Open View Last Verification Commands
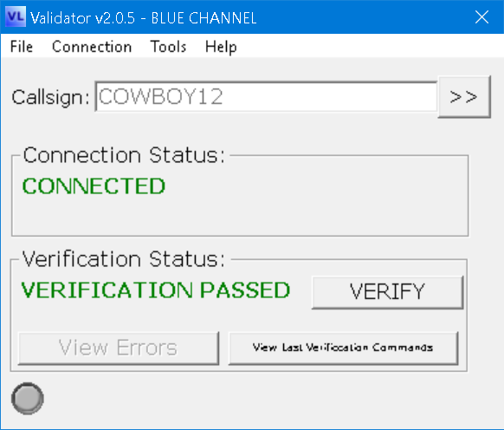This screenshot has height=430, width=504. 343,348
